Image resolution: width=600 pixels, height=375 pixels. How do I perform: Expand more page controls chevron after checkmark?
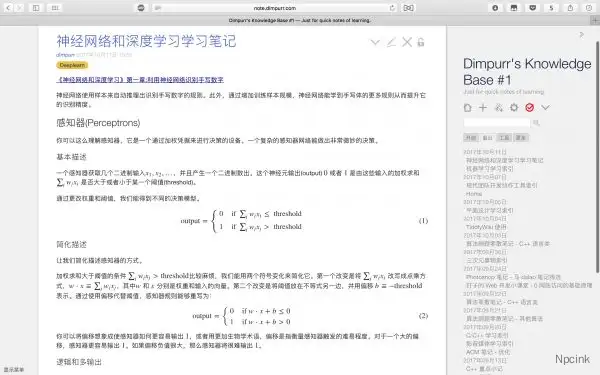[545, 108]
